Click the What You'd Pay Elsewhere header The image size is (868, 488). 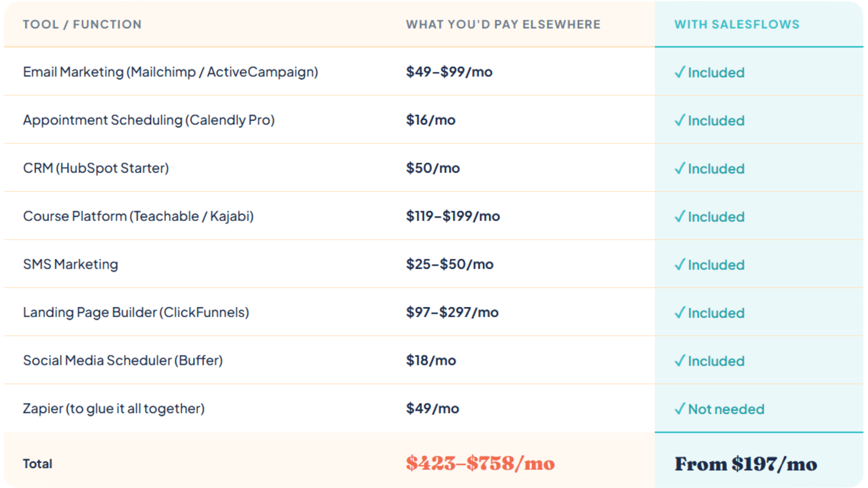pos(503,24)
